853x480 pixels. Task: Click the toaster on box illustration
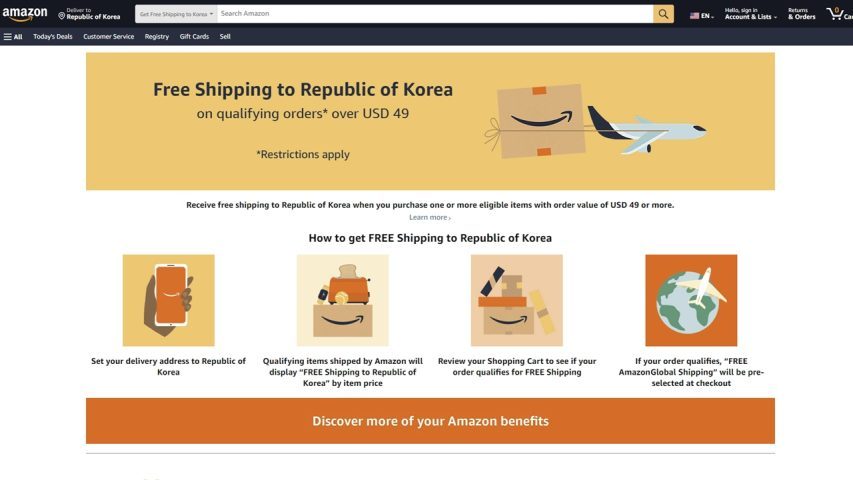tap(343, 300)
